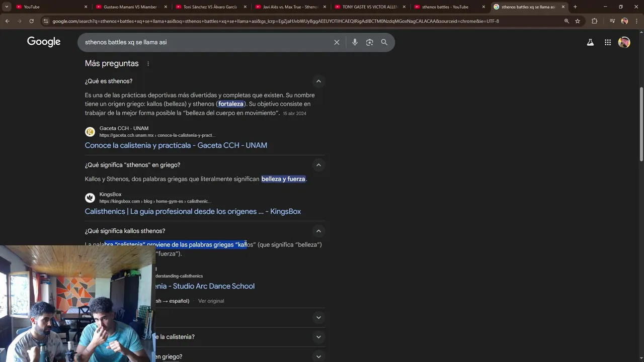Open Chrome profile avatar in toolbar
The image size is (644, 362).
pos(624,21)
